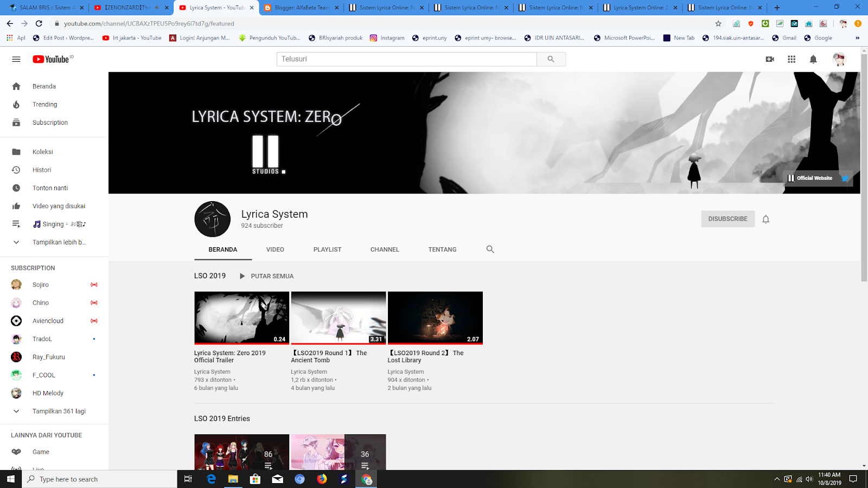Open the YouTube hamburger guide menu
The image size is (868, 488).
pyautogui.click(x=16, y=59)
